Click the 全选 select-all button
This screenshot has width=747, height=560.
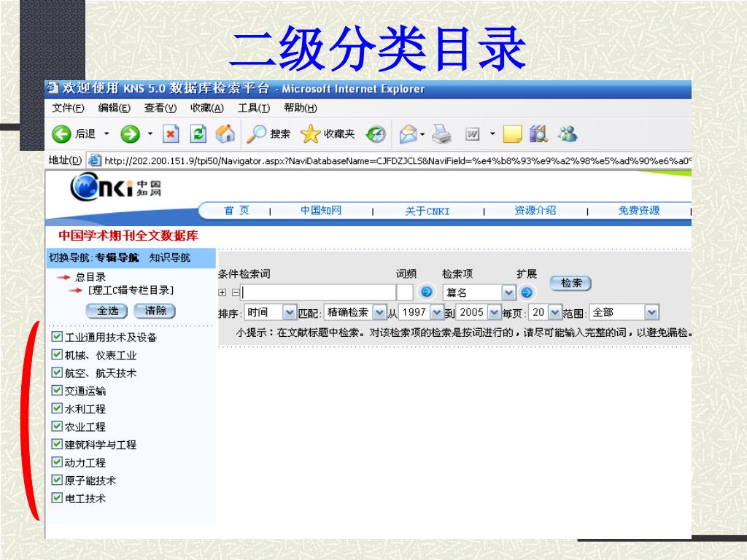107,311
